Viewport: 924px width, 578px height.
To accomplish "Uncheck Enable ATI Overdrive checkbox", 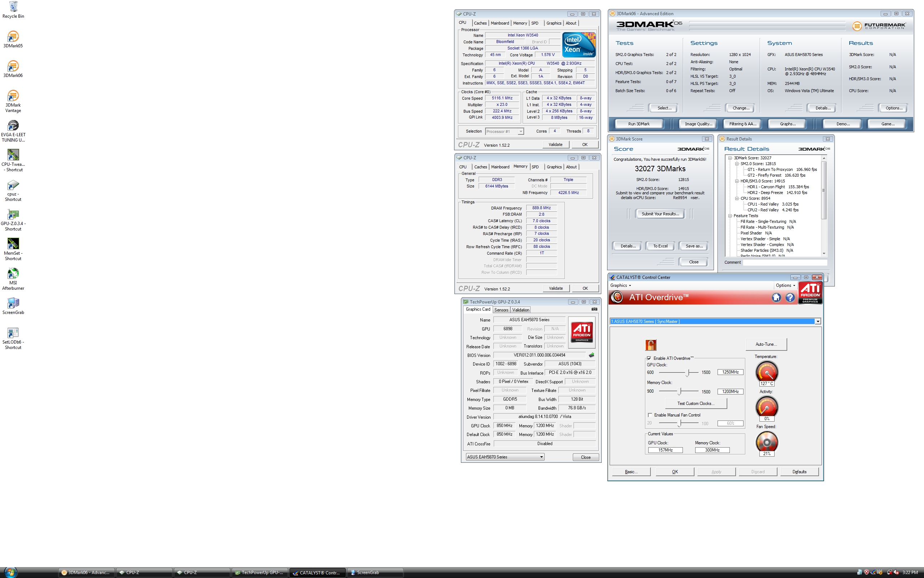I will coord(649,358).
